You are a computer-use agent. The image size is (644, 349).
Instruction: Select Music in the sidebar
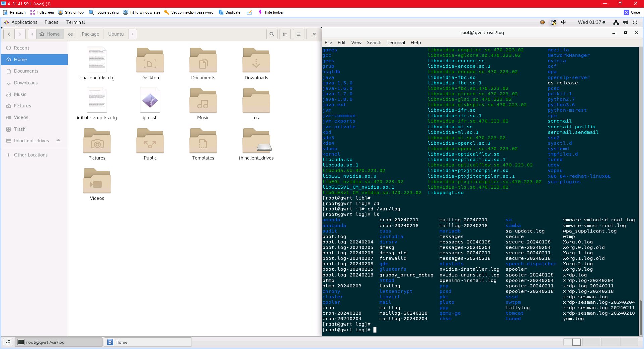[x=35, y=94]
